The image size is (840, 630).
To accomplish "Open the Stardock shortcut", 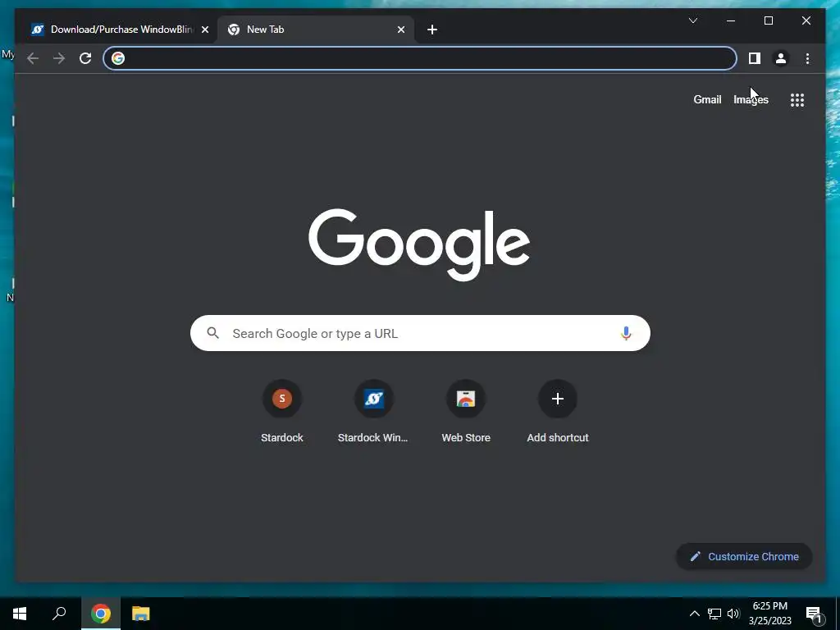I will 282,412.
